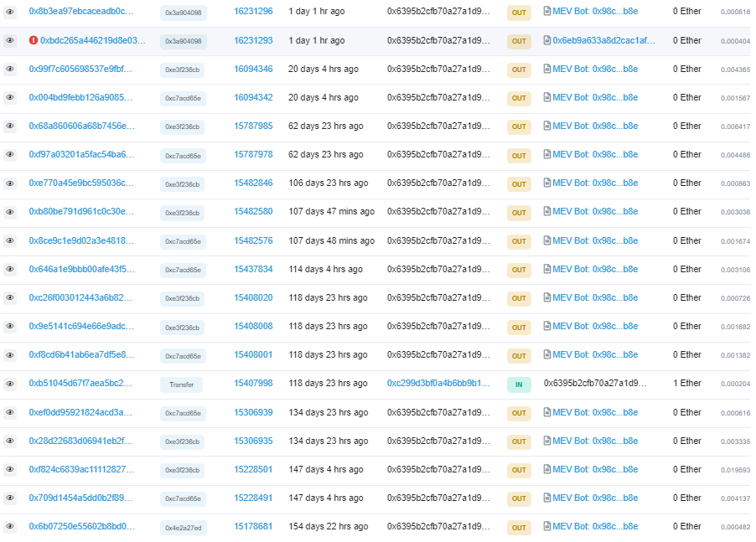
Task: View block 15228491
Action: point(253,498)
